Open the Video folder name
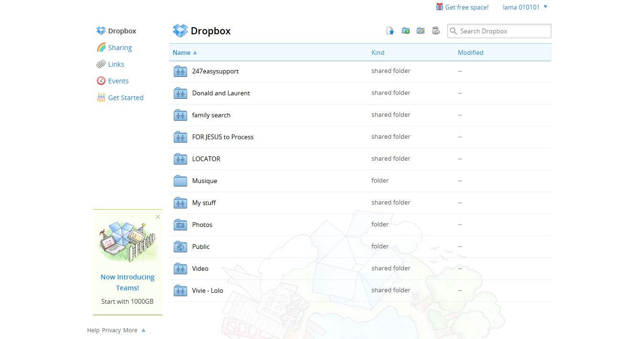This screenshot has width=644, height=339. [x=201, y=268]
